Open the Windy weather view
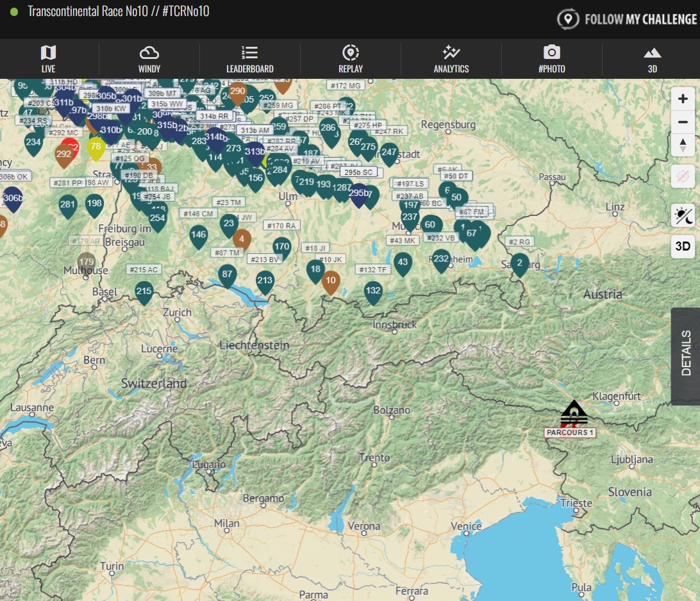 click(x=149, y=58)
